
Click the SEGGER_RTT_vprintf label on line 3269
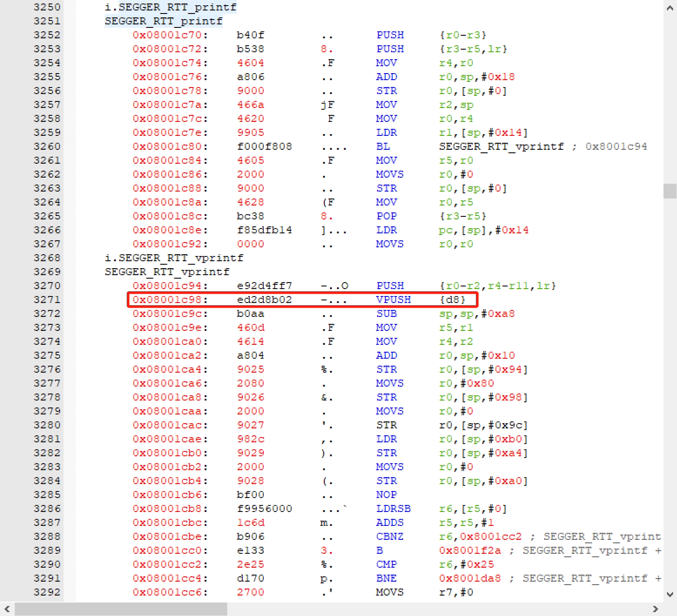(167, 272)
